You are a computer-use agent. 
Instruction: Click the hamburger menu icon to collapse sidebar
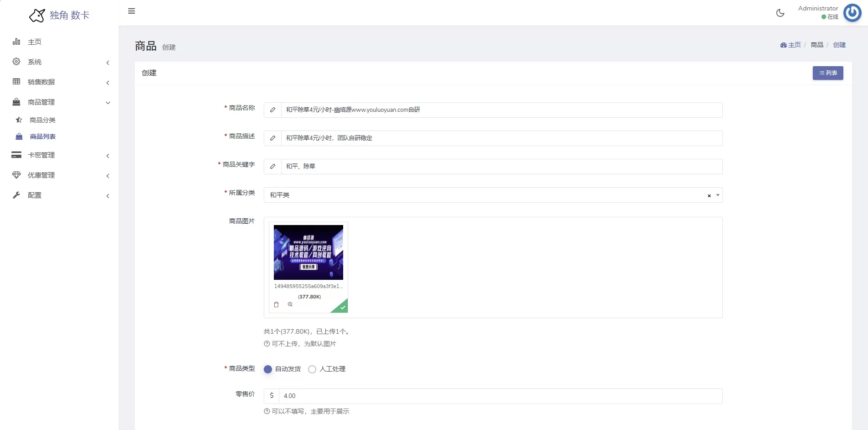point(131,11)
